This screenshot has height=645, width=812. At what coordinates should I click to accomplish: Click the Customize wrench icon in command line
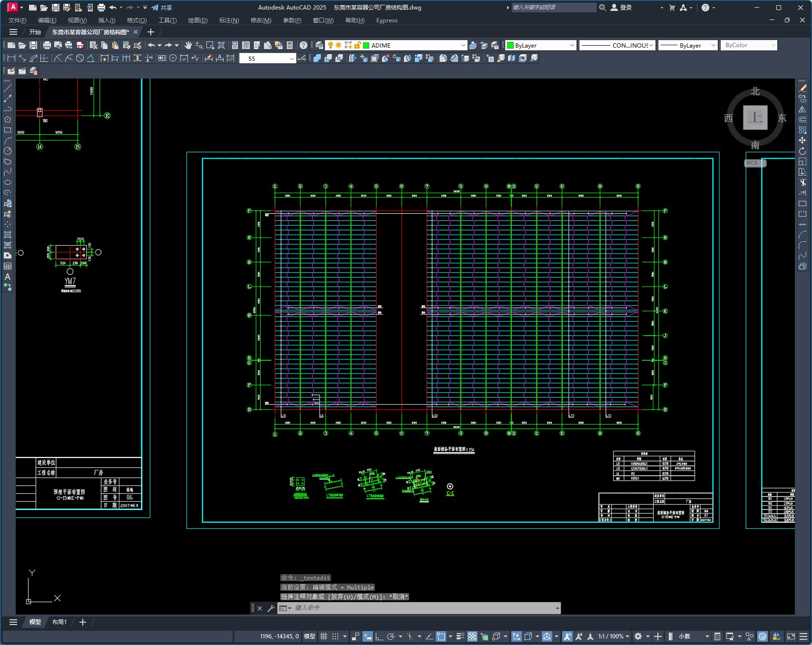coord(271,608)
